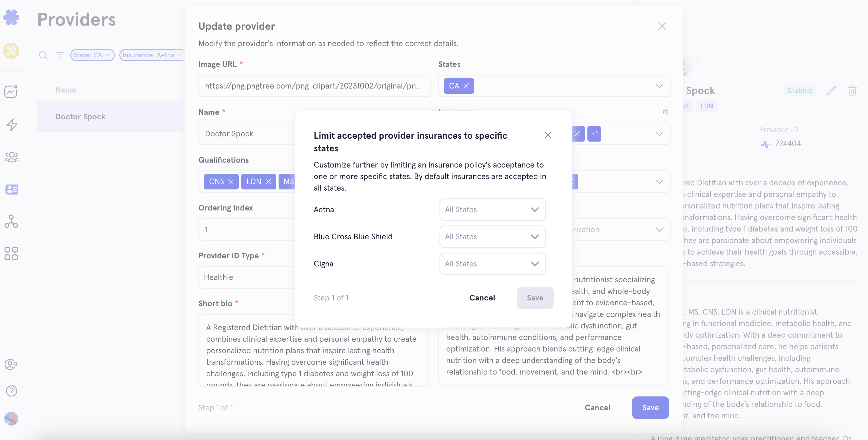Click the Image URL input field
This screenshot has width=868, height=440.
point(314,86)
